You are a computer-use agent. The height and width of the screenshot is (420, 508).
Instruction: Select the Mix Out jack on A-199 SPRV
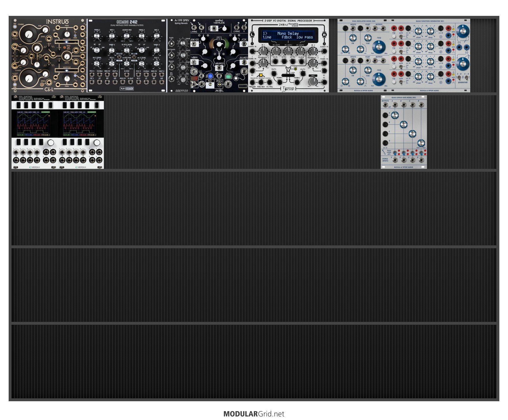click(x=171, y=79)
